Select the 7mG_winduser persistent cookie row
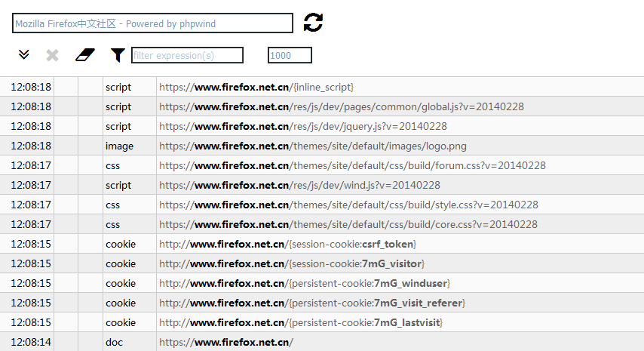This screenshot has width=644, height=351. (x=322, y=283)
